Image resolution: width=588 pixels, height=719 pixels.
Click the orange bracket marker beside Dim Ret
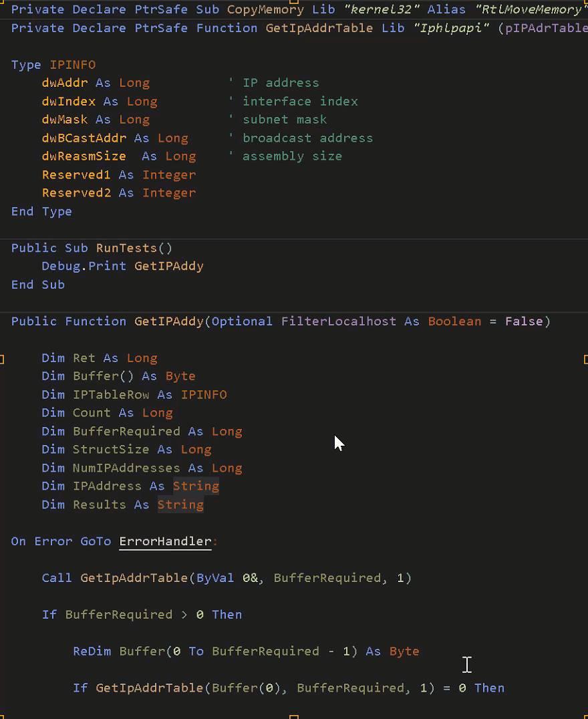pyautogui.click(x=3, y=359)
